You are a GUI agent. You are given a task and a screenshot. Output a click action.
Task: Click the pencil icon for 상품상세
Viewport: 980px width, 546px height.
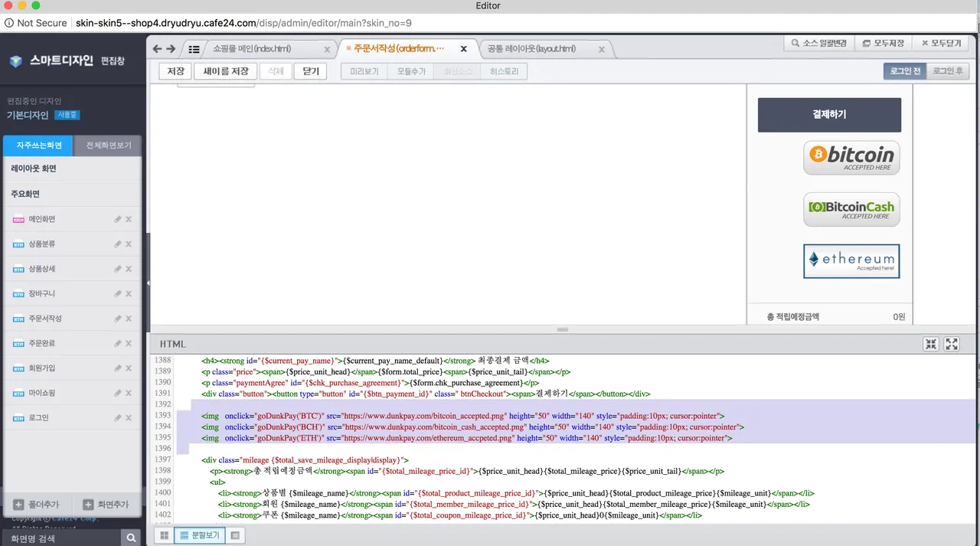click(117, 269)
